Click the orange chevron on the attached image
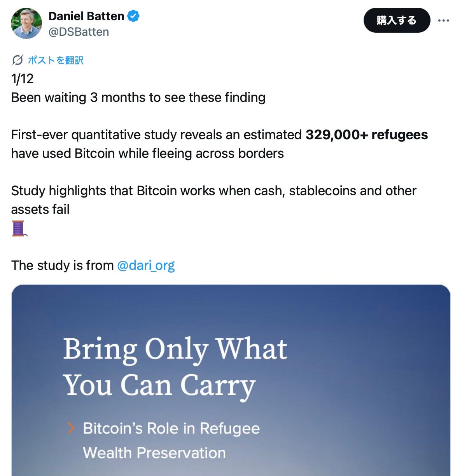The height and width of the screenshot is (476, 462). pyautogui.click(x=71, y=428)
